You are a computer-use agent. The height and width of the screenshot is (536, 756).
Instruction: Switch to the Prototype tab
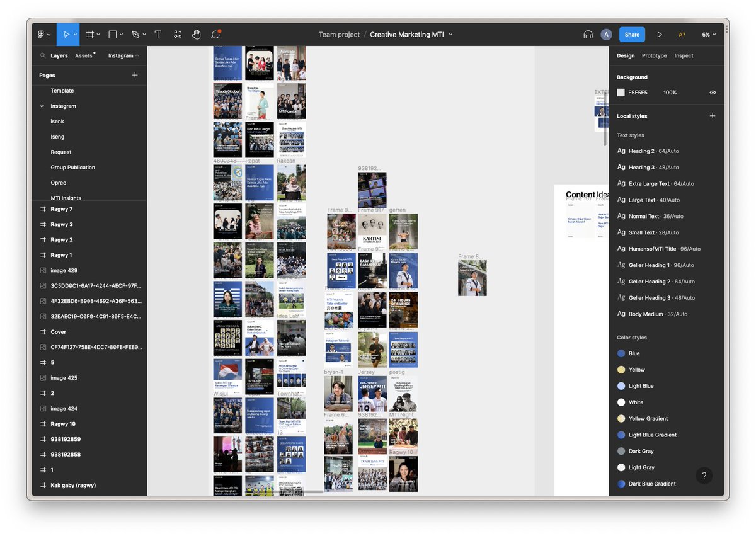(654, 55)
